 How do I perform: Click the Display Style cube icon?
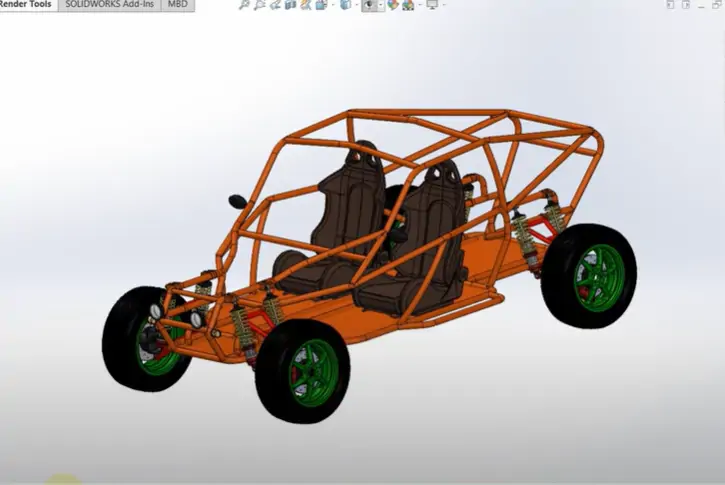click(x=345, y=5)
